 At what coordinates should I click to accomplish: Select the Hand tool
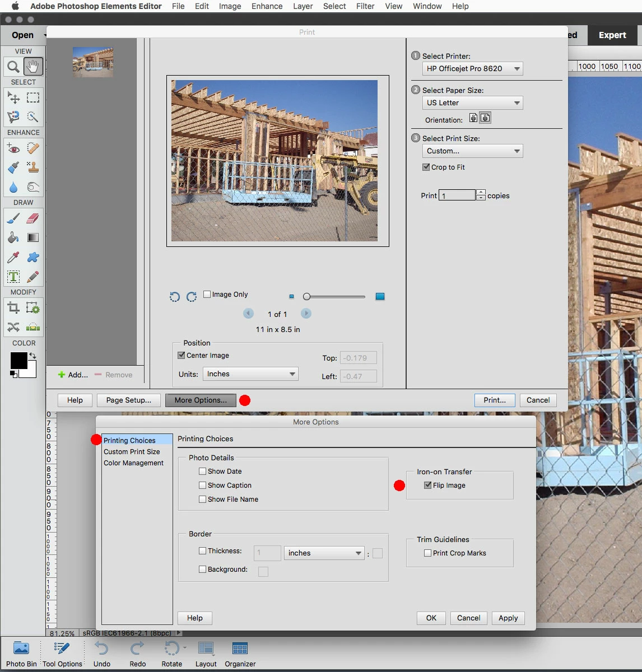[x=33, y=67]
